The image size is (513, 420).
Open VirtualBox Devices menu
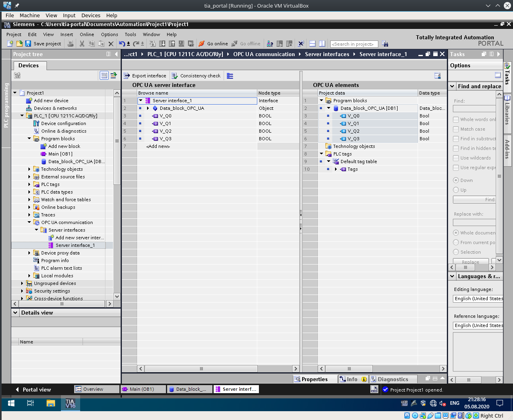click(x=91, y=15)
